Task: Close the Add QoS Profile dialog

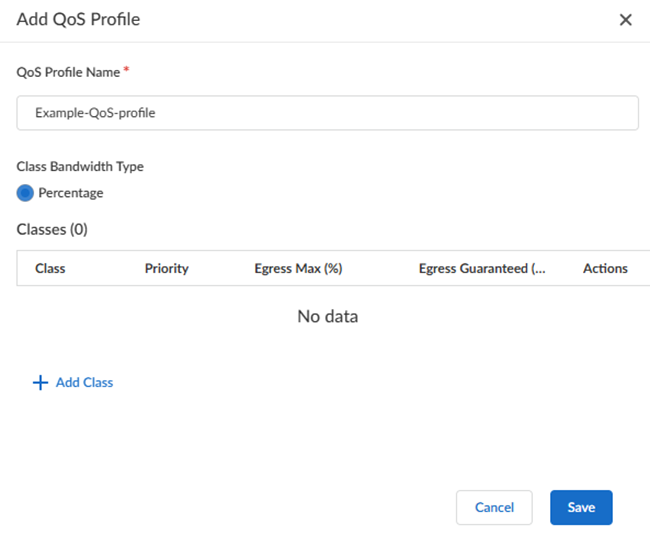Action: pos(626,20)
